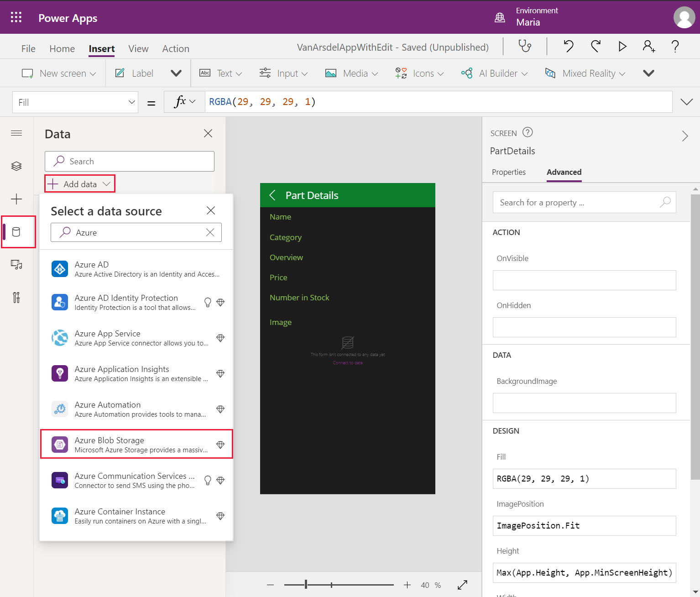
Task: Clear the Azure search text
Action: 210,232
